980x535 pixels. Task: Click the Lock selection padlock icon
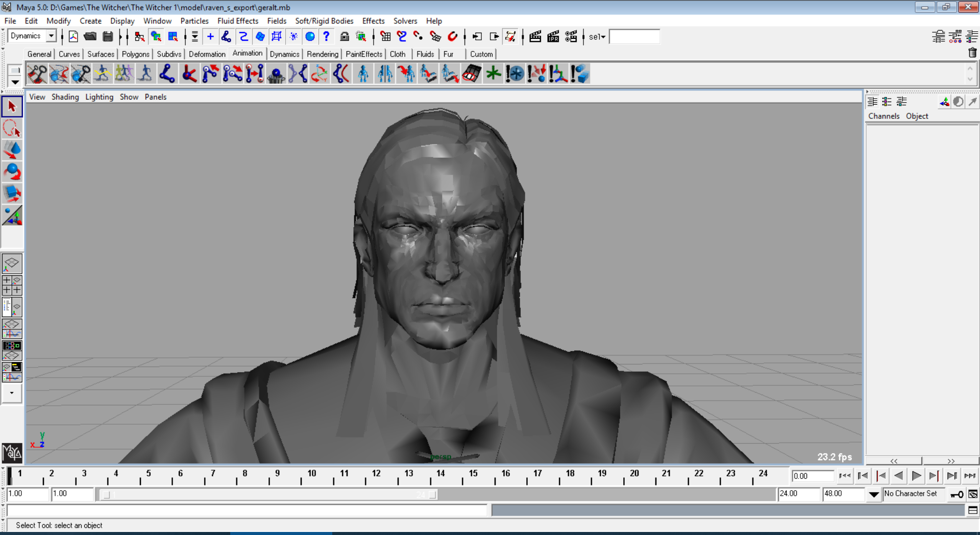click(345, 36)
